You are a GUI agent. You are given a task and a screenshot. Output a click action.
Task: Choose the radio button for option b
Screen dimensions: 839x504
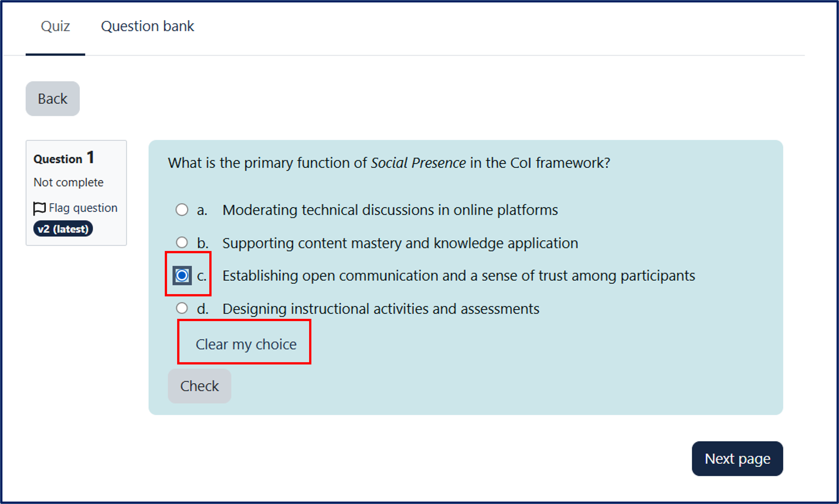(x=182, y=242)
